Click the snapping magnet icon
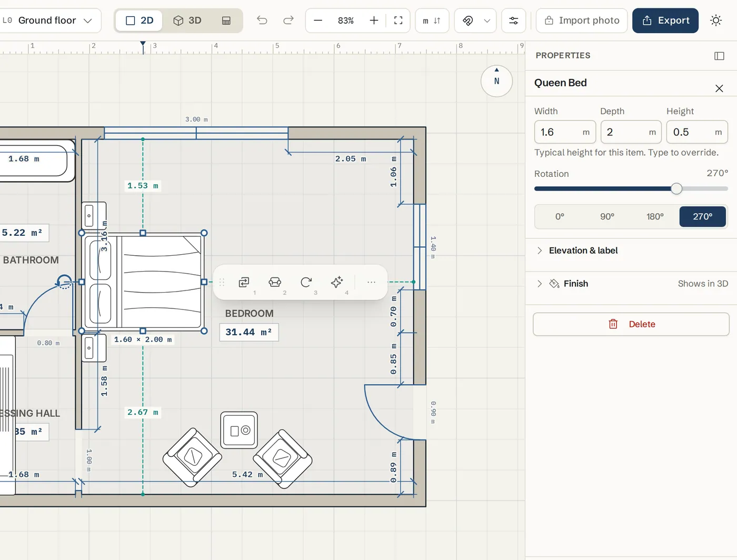The height and width of the screenshot is (560, 737). [467, 21]
